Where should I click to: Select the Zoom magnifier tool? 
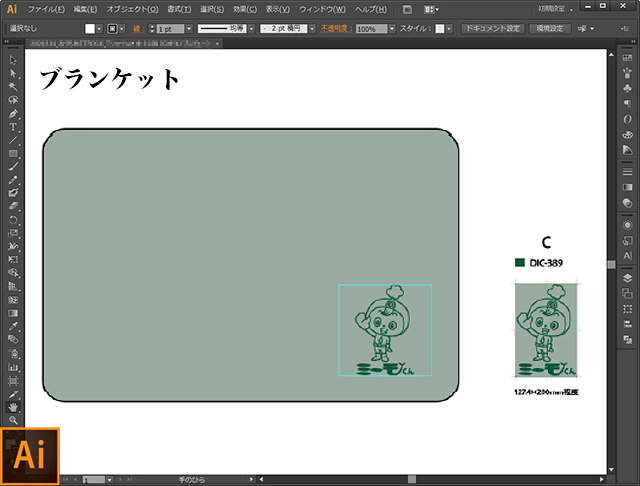13,420
